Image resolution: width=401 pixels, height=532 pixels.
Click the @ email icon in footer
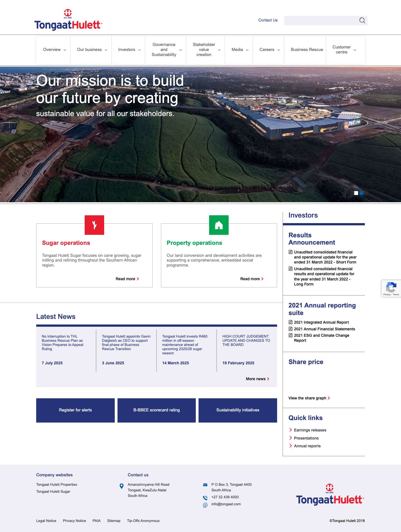click(205, 505)
